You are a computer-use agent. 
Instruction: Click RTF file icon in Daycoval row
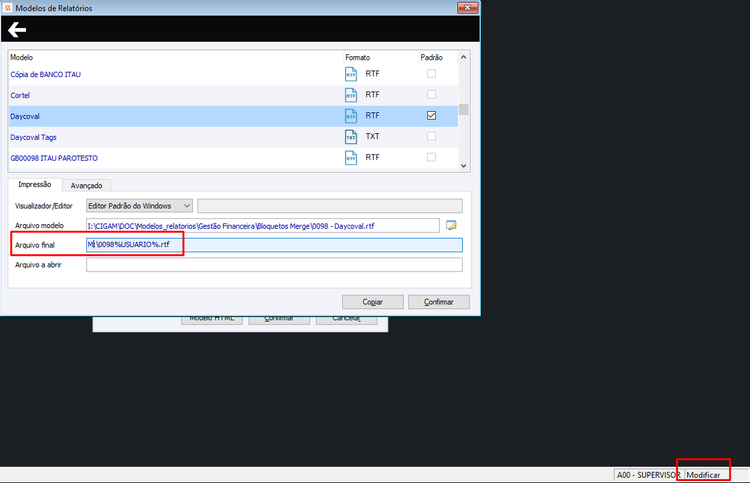(x=351, y=116)
